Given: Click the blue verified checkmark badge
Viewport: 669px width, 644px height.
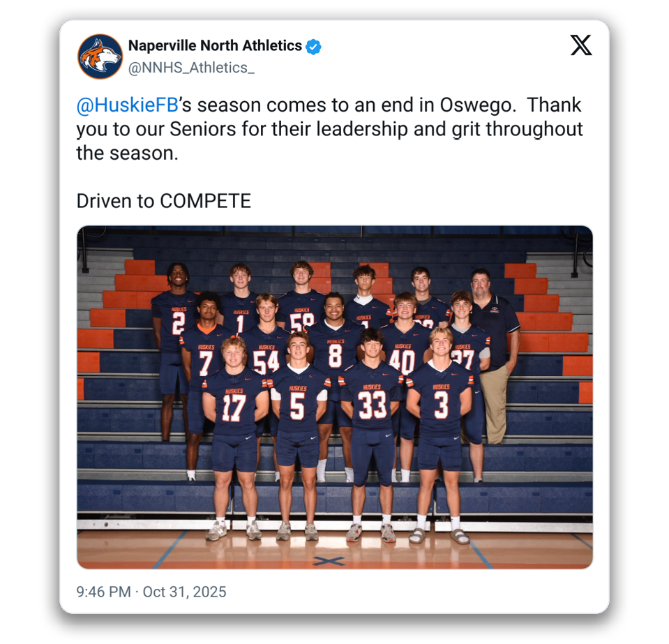Looking at the screenshot, I should pyautogui.click(x=313, y=47).
